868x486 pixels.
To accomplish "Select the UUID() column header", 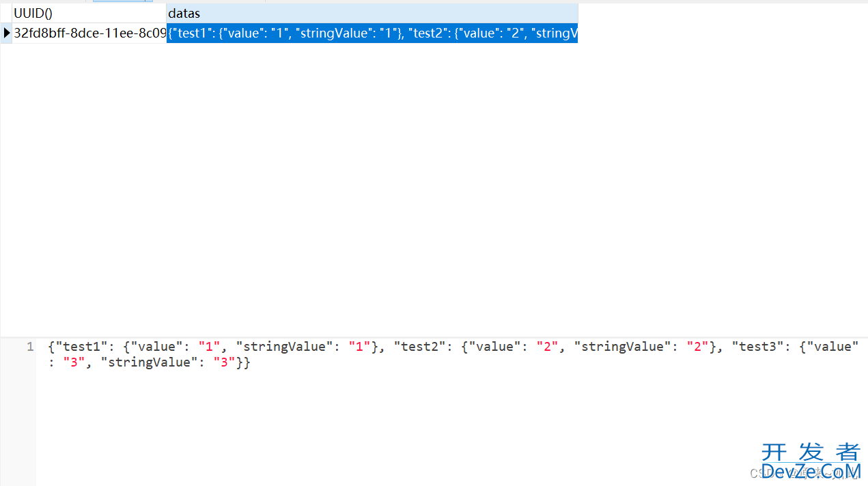I will pyautogui.click(x=89, y=14).
